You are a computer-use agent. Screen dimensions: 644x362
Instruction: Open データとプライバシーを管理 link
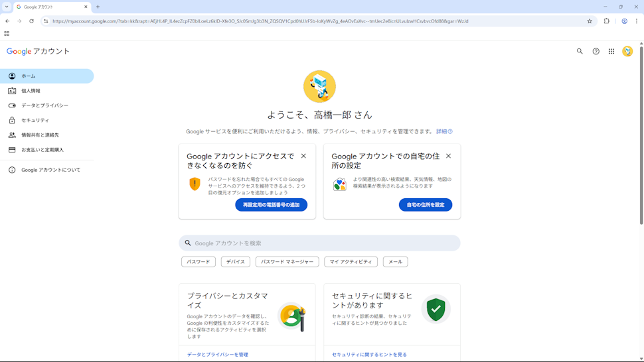pyautogui.click(x=218, y=355)
